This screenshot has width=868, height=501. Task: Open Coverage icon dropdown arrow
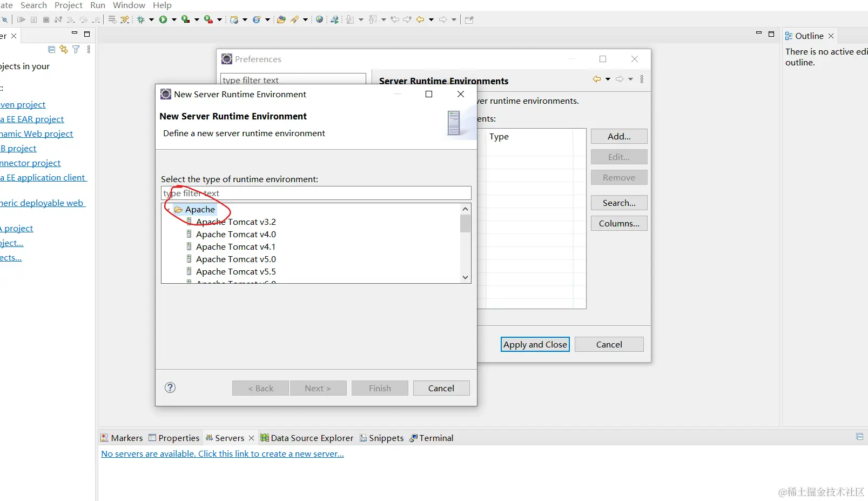[197, 19]
